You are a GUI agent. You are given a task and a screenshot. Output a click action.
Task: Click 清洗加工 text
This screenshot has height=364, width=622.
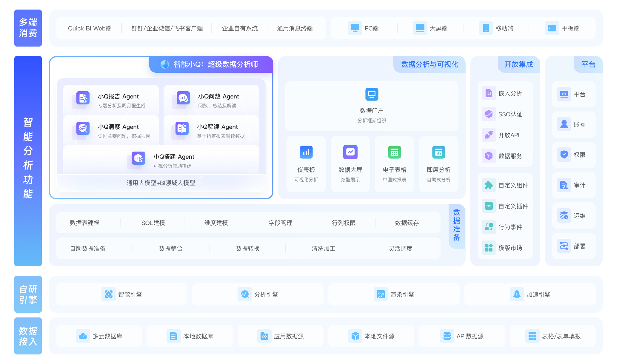[x=324, y=249]
